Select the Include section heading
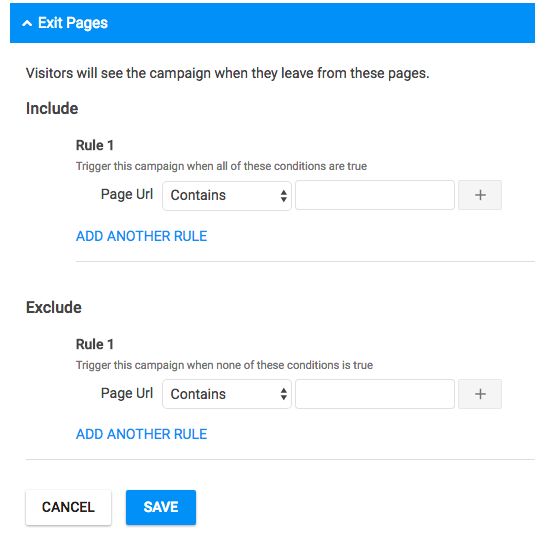 [x=52, y=109]
